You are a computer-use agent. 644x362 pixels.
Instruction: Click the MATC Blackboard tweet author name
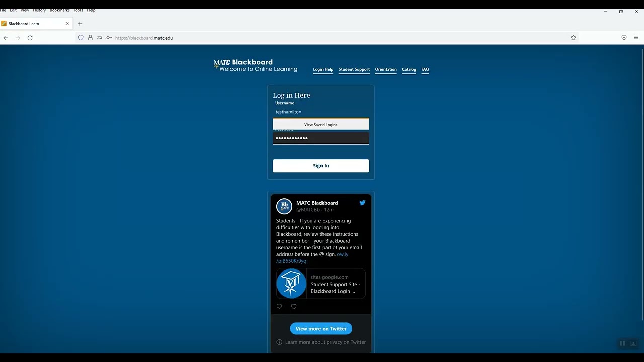click(x=317, y=203)
